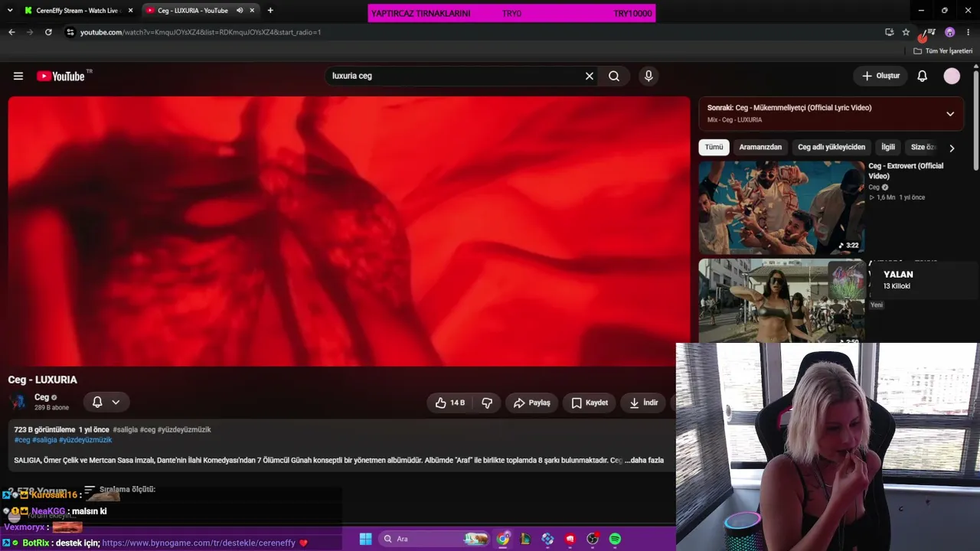Open a new browser tab
Image resolution: width=980 pixels, height=551 pixels.
click(x=270, y=11)
